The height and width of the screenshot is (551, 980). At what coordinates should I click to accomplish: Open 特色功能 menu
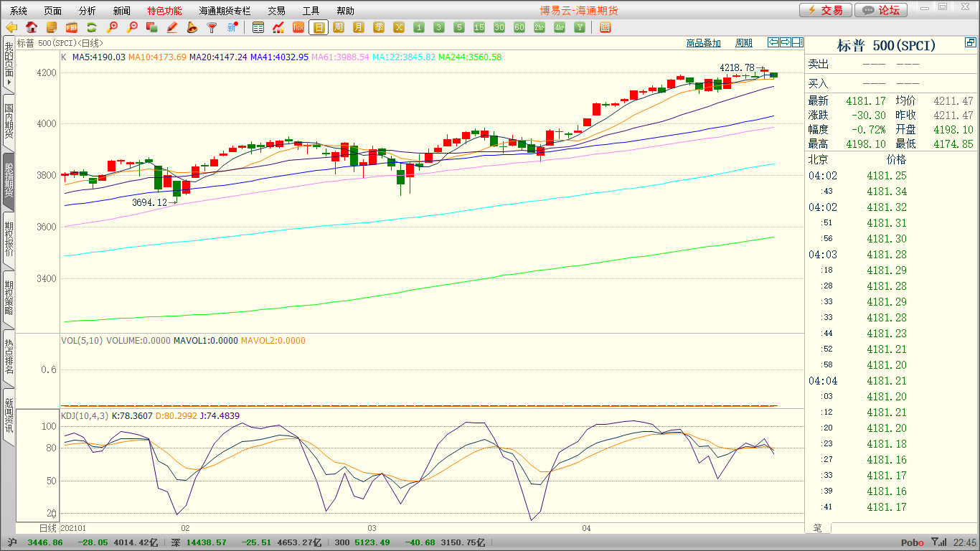(x=164, y=11)
